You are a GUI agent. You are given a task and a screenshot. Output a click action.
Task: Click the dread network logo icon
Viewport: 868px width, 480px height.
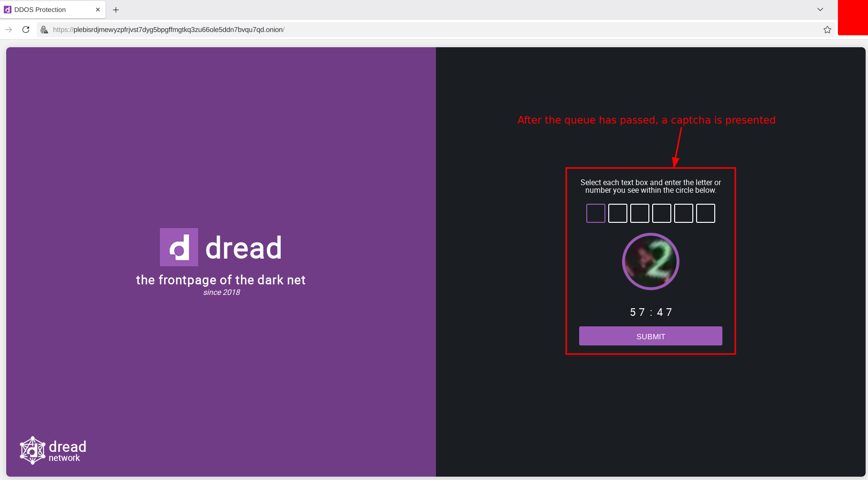[32, 450]
